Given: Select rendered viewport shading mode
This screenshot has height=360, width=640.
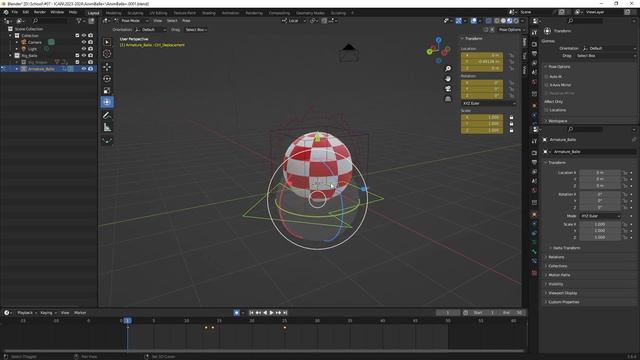Looking at the screenshot, I should [x=516, y=21].
